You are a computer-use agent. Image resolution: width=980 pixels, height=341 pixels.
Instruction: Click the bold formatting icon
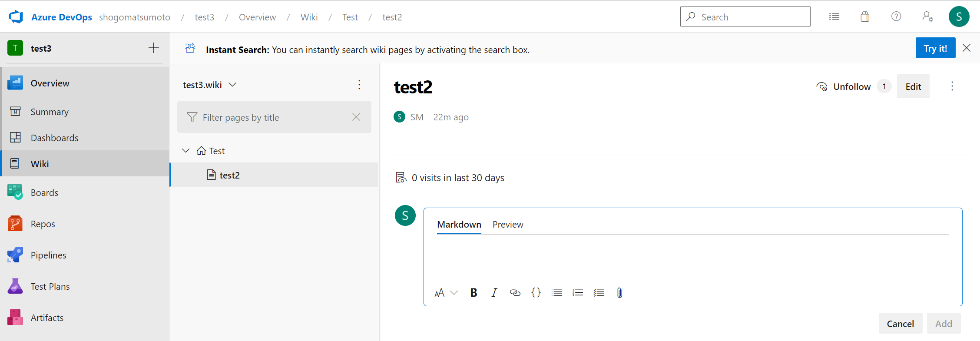tap(473, 293)
